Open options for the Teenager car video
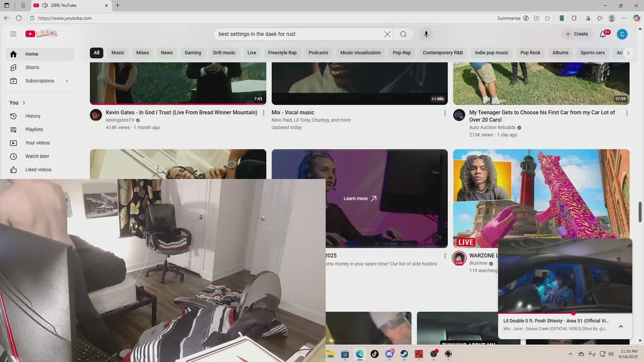 click(x=627, y=113)
